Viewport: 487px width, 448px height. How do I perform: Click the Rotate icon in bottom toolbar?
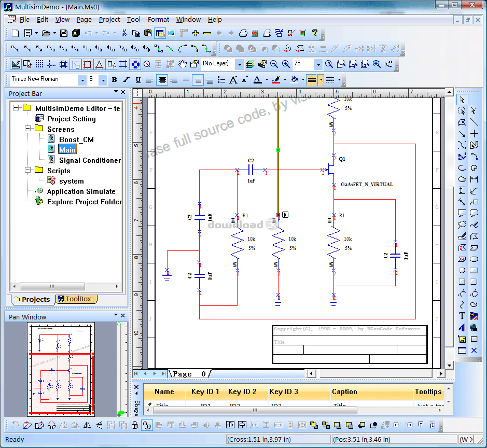coord(15,425)
